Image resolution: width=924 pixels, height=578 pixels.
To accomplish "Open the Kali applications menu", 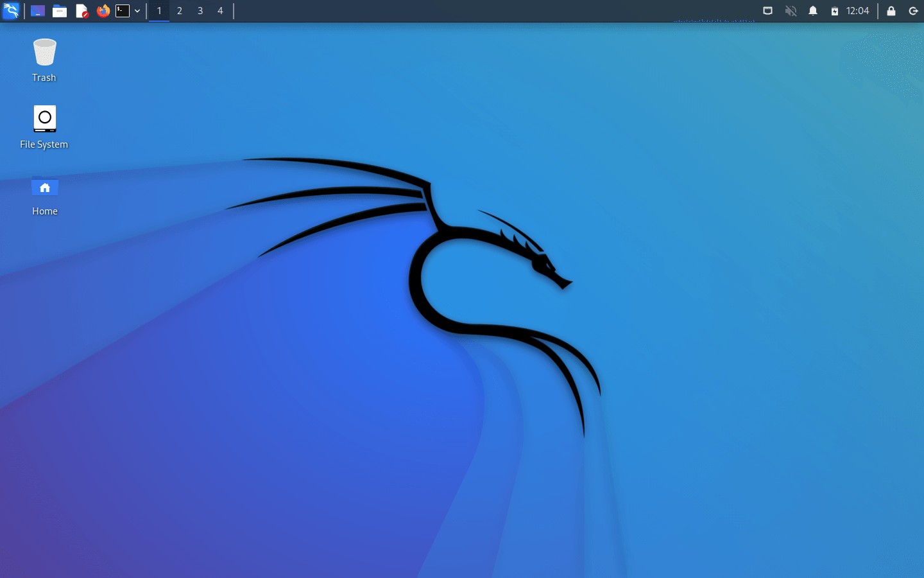I will click(x=11, y=11).
